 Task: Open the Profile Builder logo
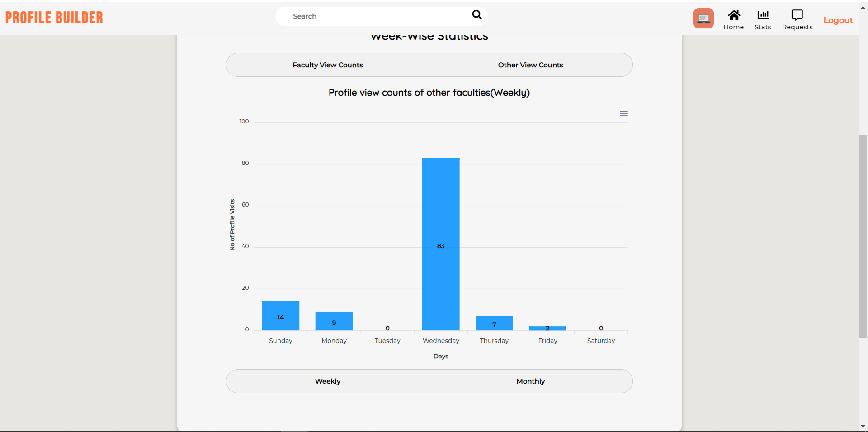click(x=54, y=18)
